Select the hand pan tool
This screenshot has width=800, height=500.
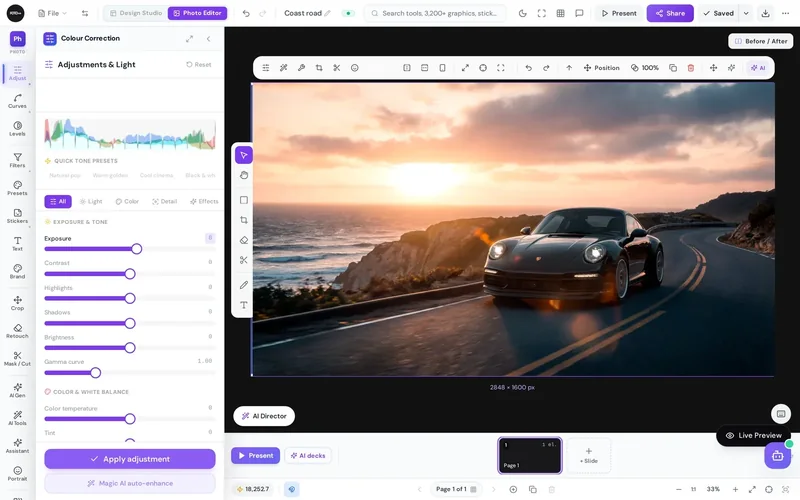(244, 175)
